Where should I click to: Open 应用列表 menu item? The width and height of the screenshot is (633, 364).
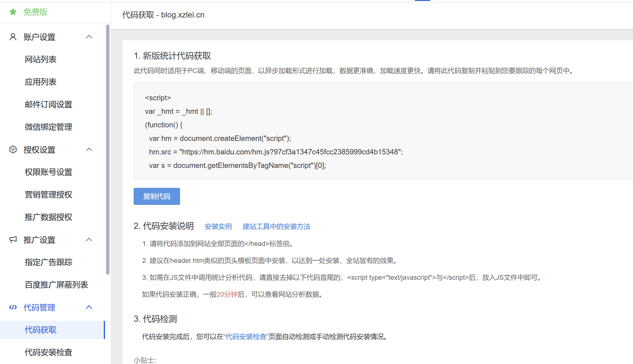(x=41, y=82)
